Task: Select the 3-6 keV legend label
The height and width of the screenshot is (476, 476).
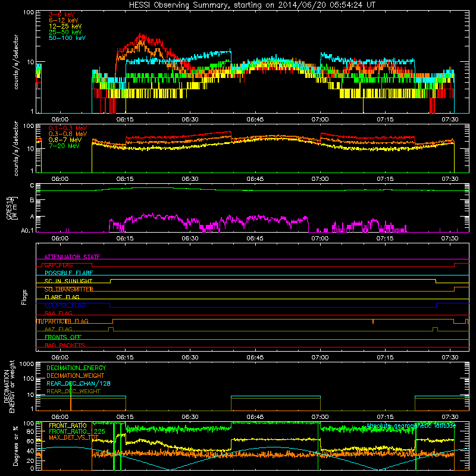Action: coord(62,14)
